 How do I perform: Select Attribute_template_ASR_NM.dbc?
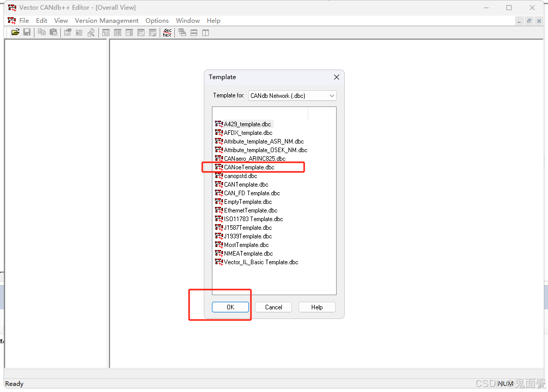(x=260, y=141)
